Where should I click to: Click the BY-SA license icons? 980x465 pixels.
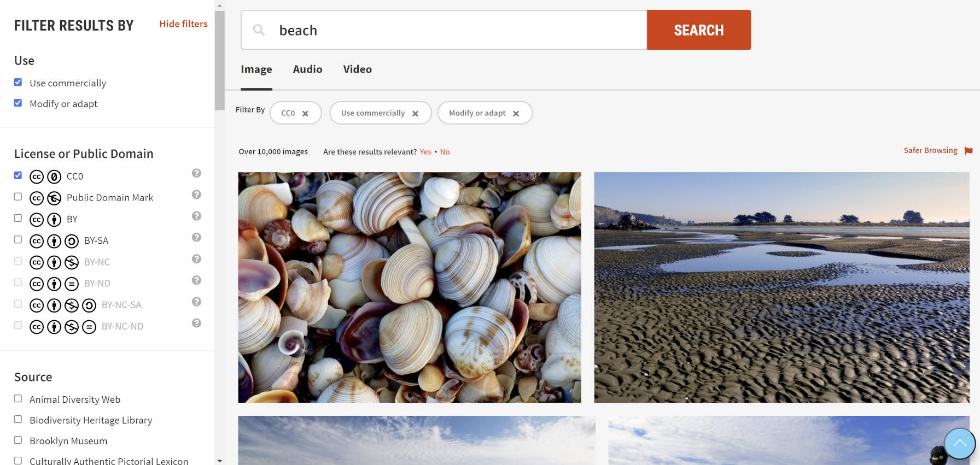[54, 241]
